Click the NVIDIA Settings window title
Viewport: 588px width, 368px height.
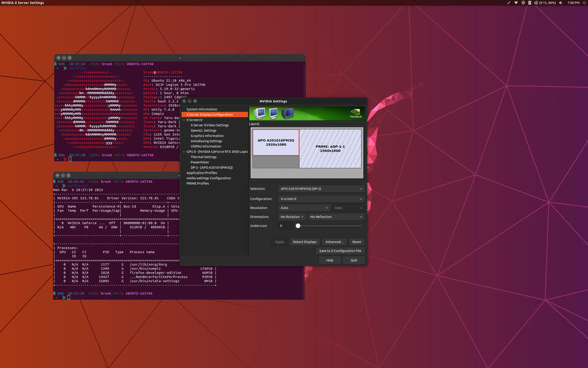273,101
